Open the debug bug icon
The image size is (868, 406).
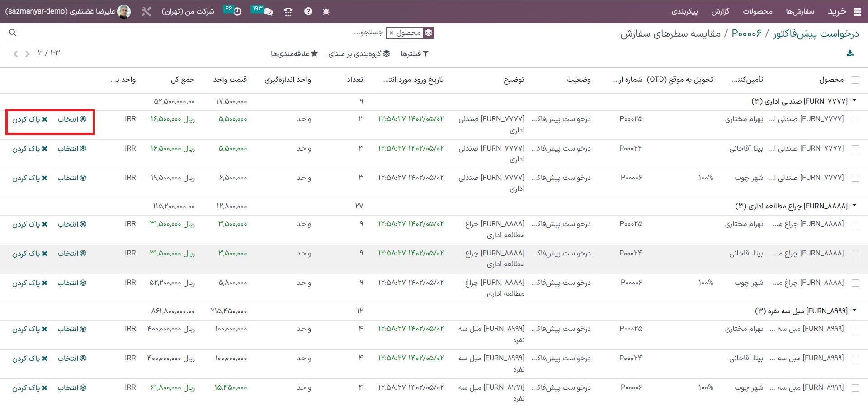[x=326, y=12]
